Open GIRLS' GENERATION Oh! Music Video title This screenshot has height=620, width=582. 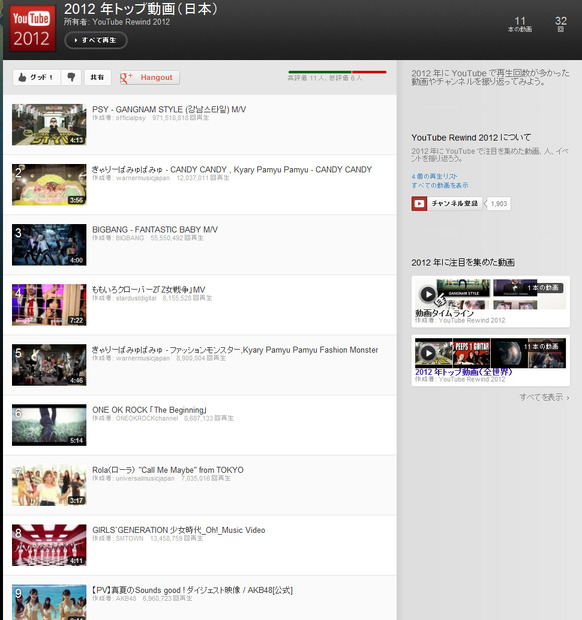pos(179,530)
